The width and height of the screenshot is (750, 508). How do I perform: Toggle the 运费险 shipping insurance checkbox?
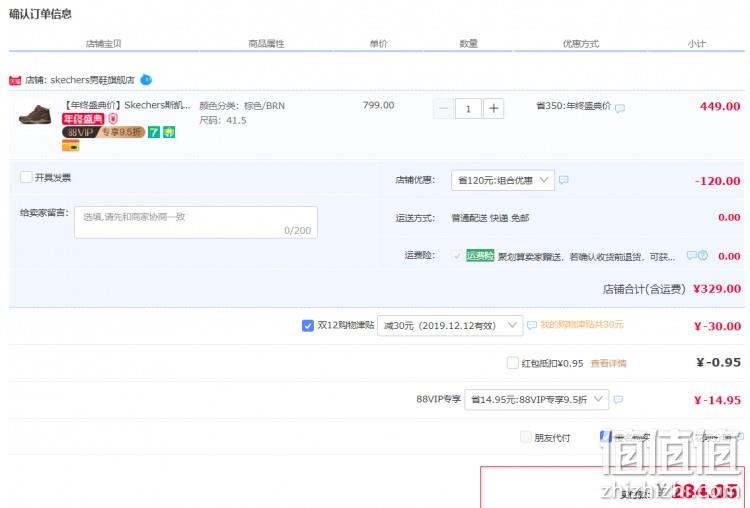457,256
